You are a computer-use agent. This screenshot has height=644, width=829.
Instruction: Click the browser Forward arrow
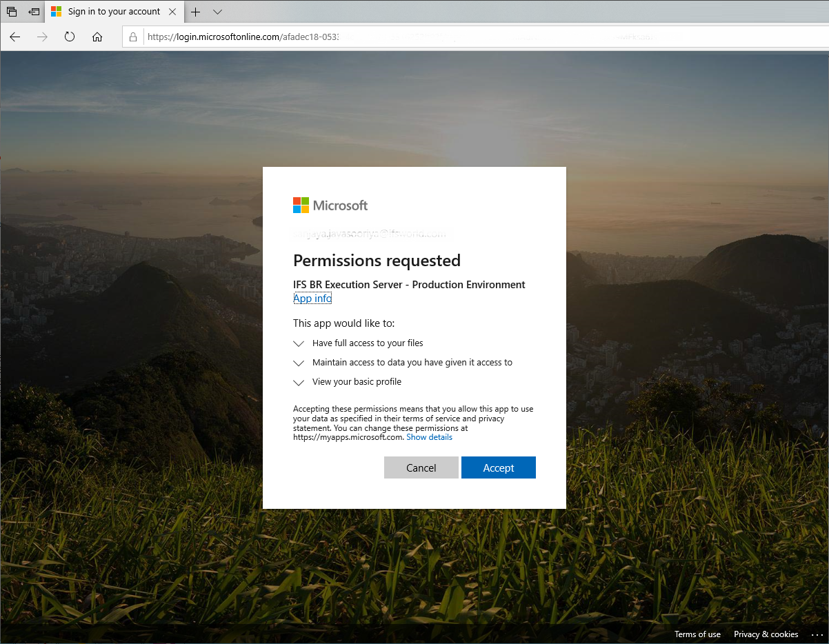42,37
